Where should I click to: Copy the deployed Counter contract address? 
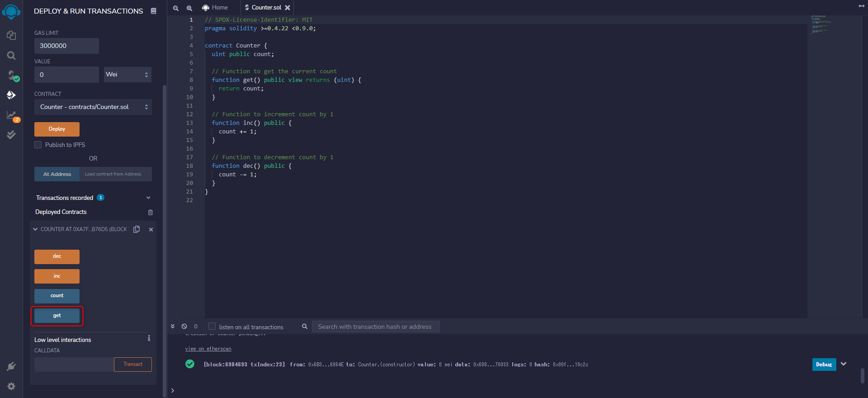(137, 229)
